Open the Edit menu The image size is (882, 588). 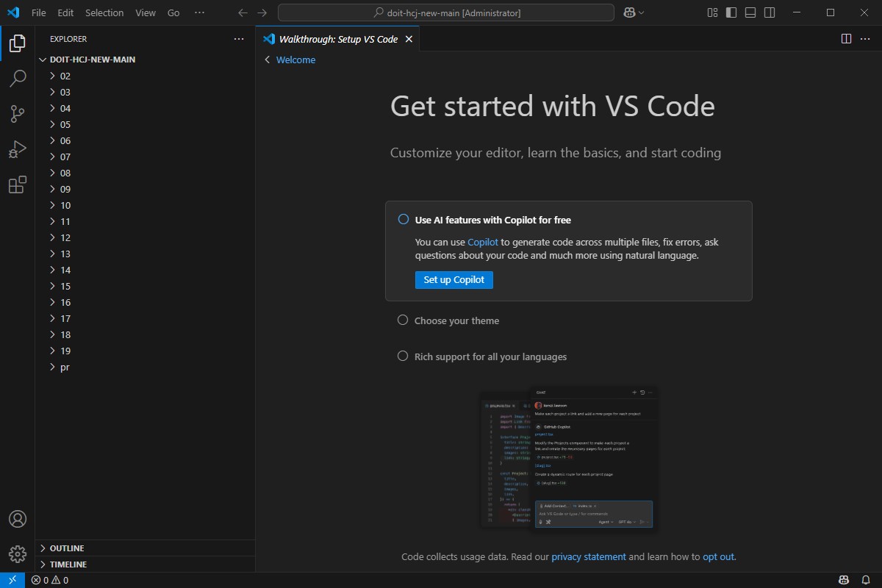[65, 12]
